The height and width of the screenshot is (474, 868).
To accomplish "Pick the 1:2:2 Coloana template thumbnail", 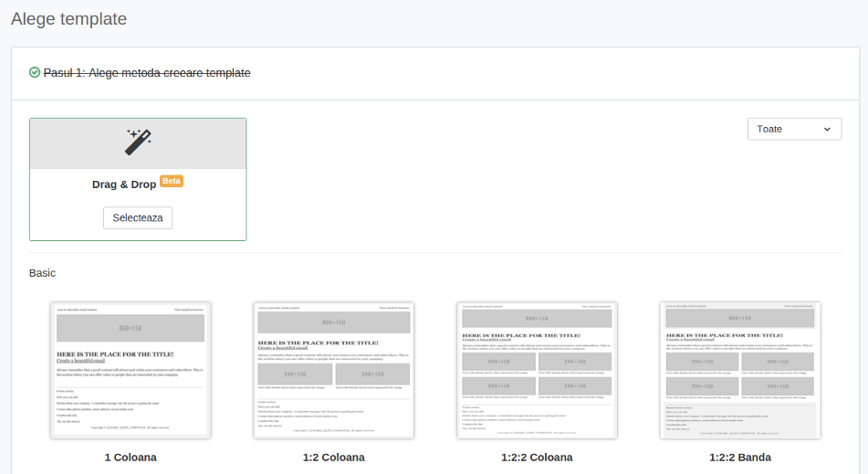I will click(537, 370).
